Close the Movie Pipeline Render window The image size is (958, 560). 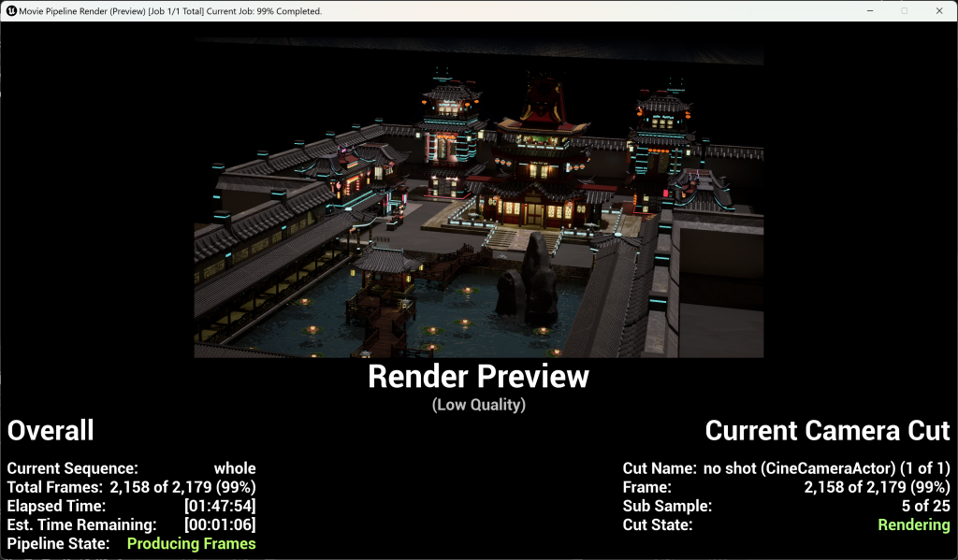pyautogui.click(x=939, y=11)
